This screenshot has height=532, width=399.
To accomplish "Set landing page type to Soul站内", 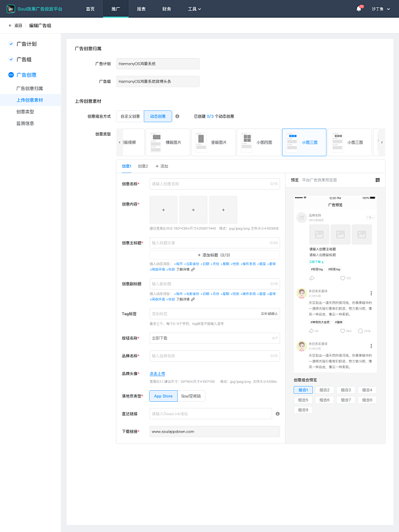I will coord(191,396).
